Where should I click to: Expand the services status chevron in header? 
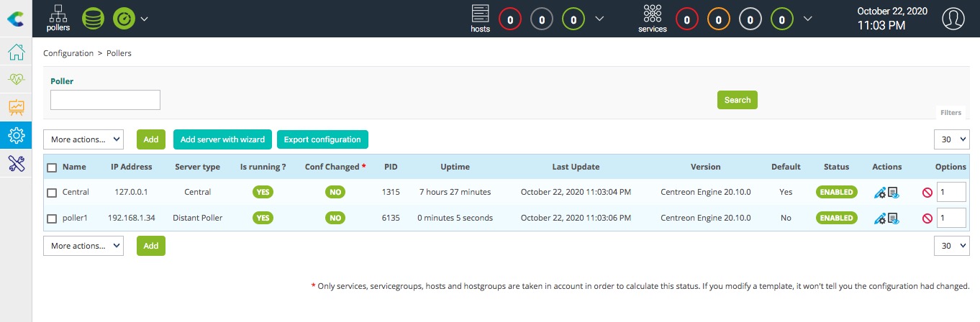809,19
